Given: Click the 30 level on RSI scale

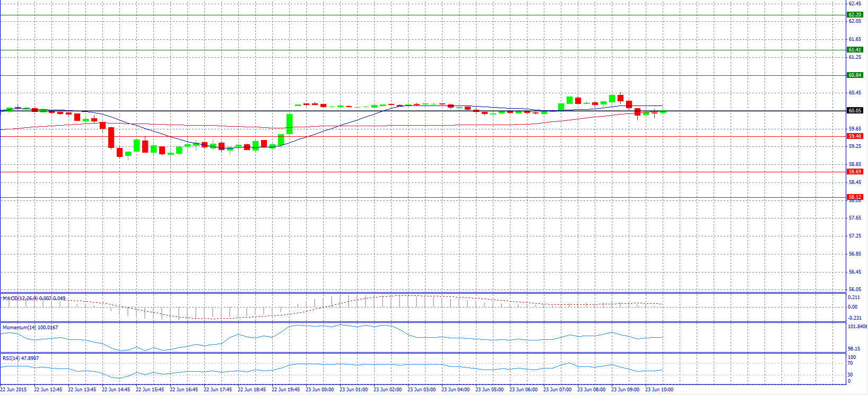Looking at the screenshot, I should click(850, 375).
